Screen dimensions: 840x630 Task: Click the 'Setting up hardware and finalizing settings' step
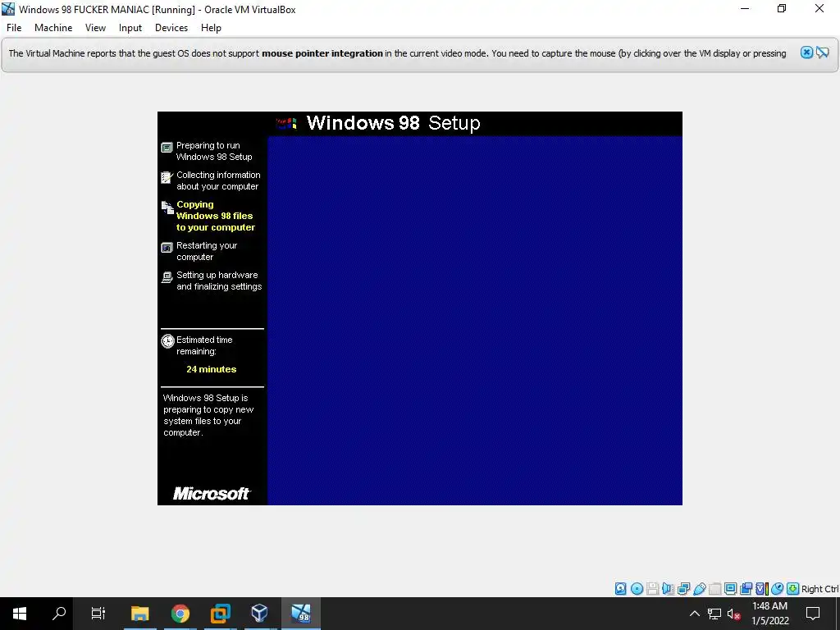point(219,281)
